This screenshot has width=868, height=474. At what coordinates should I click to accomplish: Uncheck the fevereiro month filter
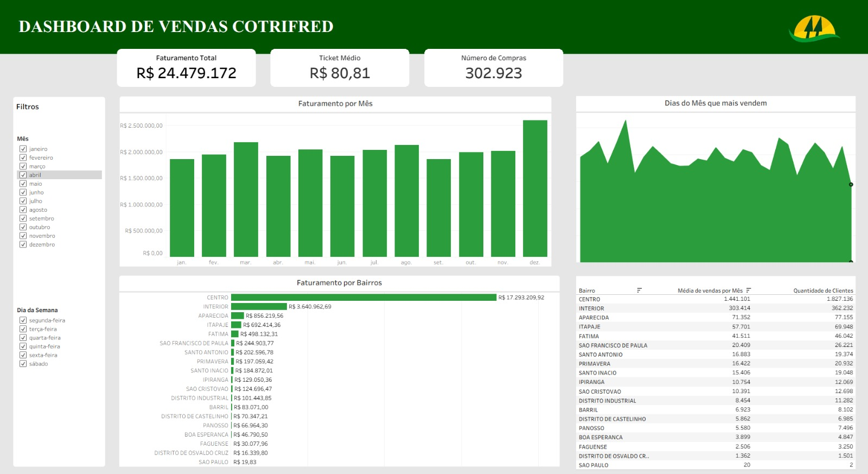tap(23, 157)
